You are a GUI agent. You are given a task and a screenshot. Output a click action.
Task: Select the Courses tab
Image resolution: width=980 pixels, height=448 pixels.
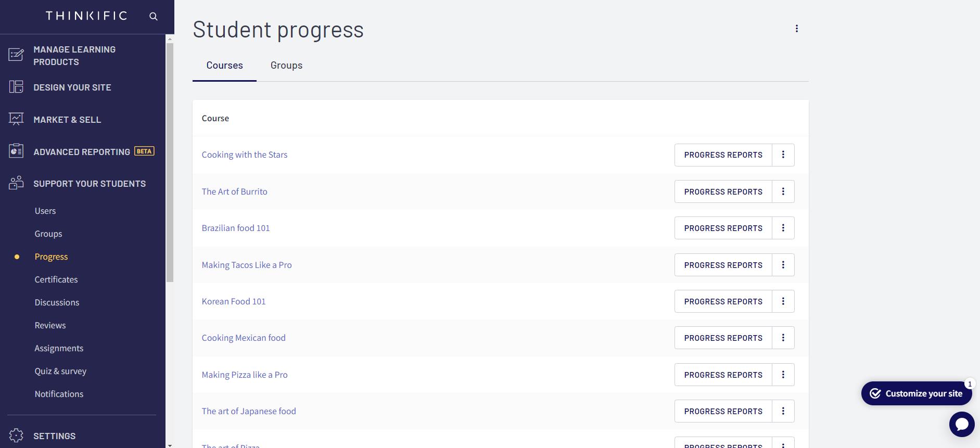pyautogui.click(x=224, y=66)
